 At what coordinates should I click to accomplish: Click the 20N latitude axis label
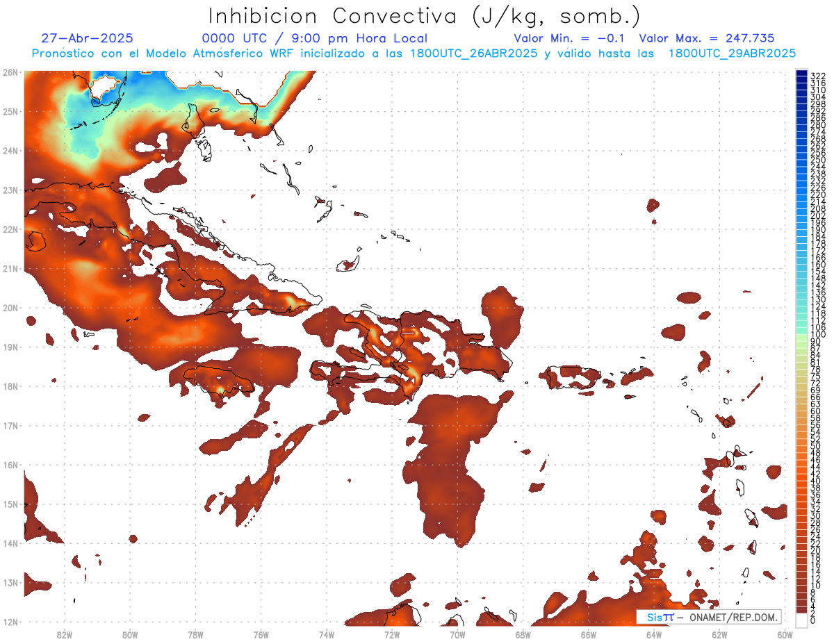point(10,307)
